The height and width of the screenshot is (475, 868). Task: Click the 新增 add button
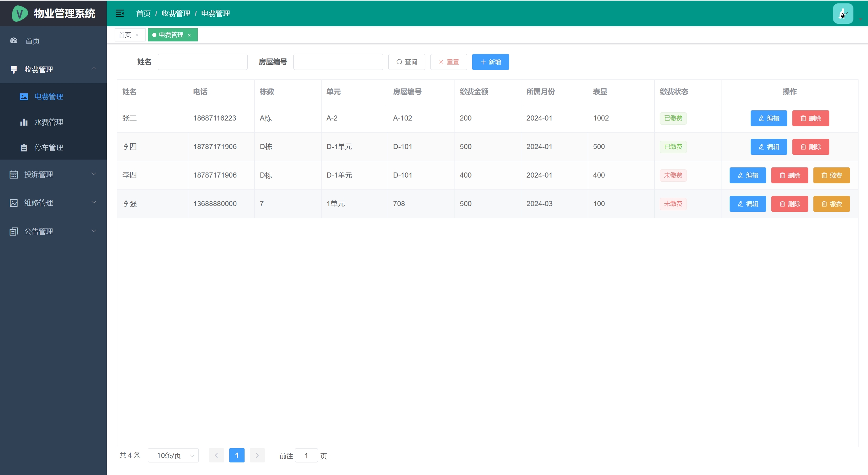490,62
